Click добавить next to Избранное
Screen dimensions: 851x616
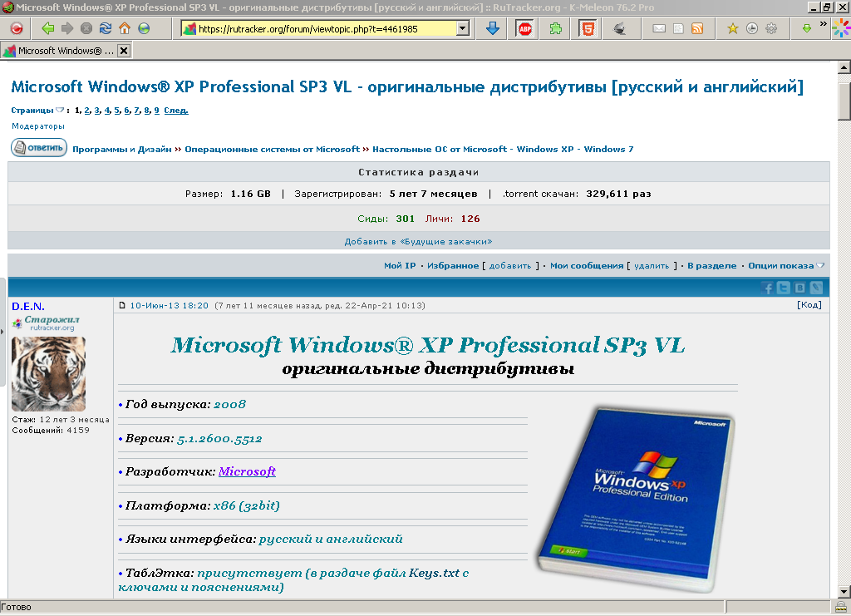click(x=510, y=265)
